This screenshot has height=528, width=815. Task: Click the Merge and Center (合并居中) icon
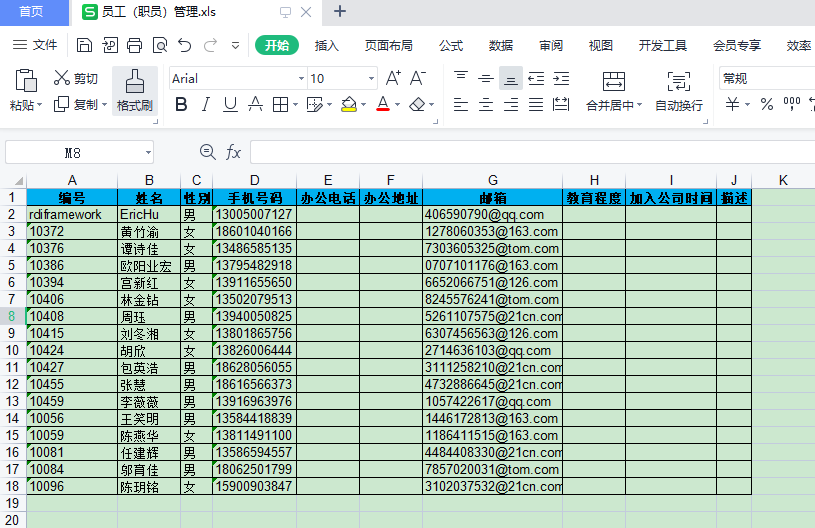(613, 82)
